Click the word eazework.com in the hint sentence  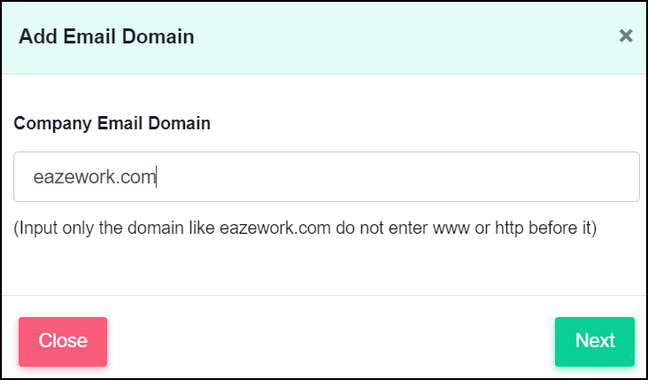275,228
